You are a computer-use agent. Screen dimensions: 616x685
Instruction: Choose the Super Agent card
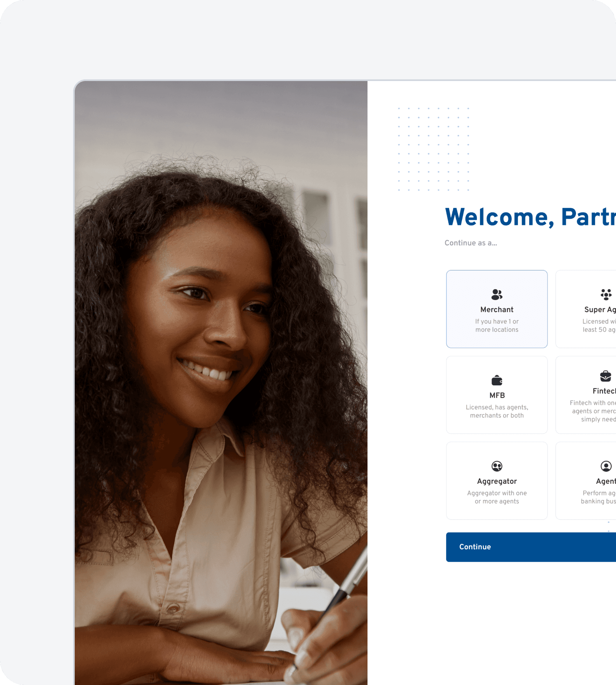coord(586,309)
